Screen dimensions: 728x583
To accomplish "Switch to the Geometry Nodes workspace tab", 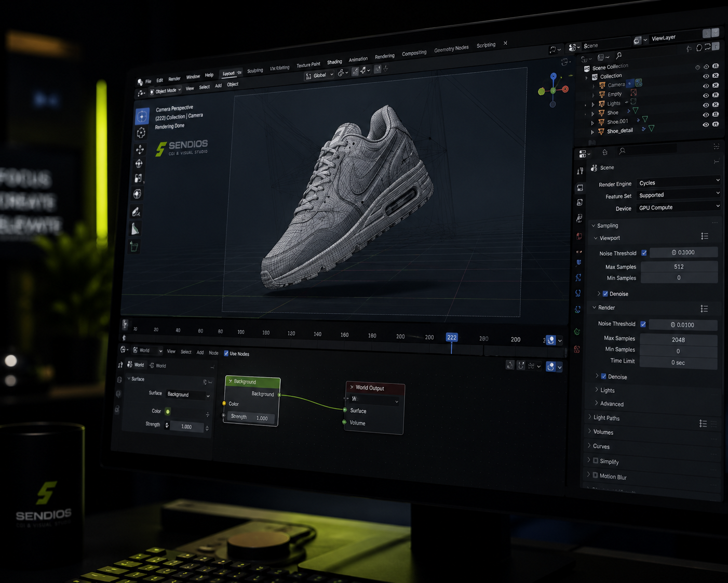I will point(451,48).
